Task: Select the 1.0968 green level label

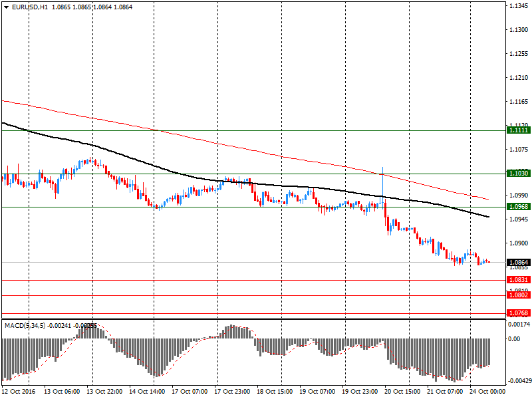Action: [519, 207]
